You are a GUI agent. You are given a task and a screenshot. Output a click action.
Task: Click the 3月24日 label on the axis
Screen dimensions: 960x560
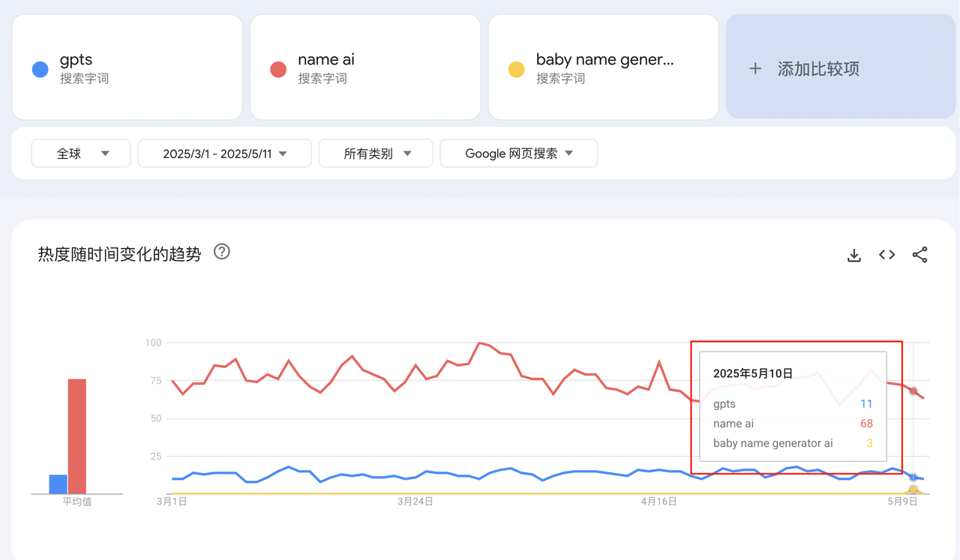[415, 502]
